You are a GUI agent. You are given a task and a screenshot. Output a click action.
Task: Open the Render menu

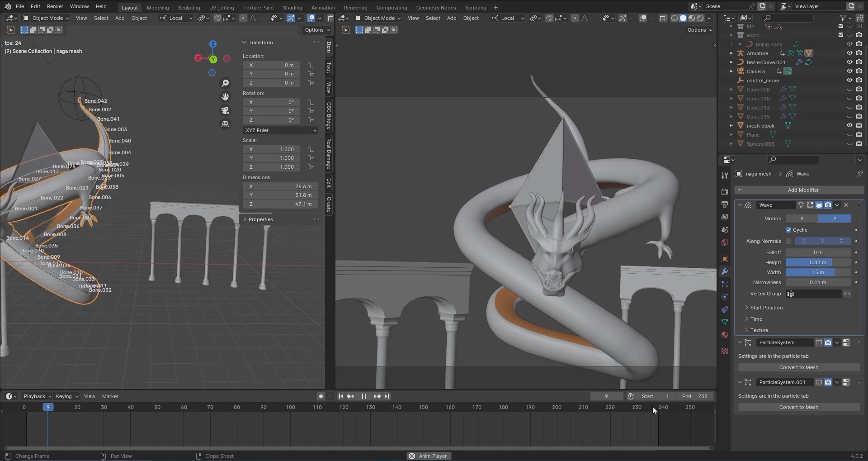click(55, 6)
